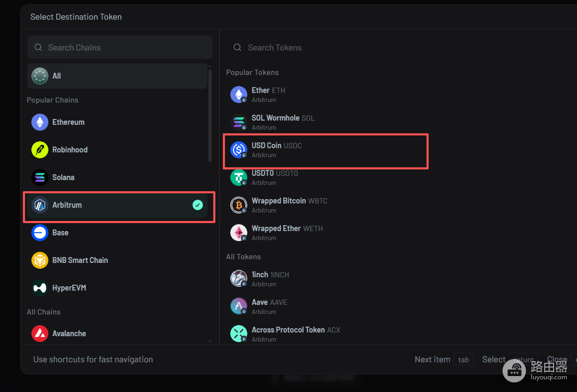Pick the Wrapped Bitcoin WBTC name
577x392 pixels.
[x=290, y=201]
